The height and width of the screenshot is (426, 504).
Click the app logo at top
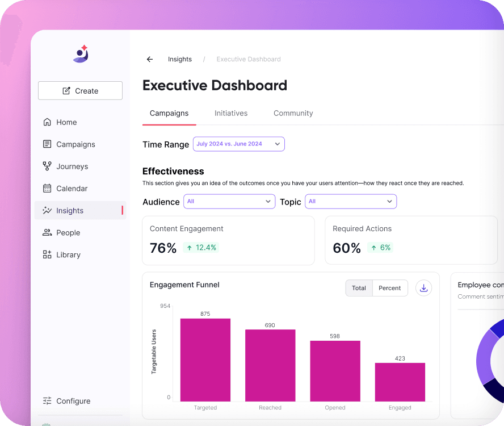81,54
